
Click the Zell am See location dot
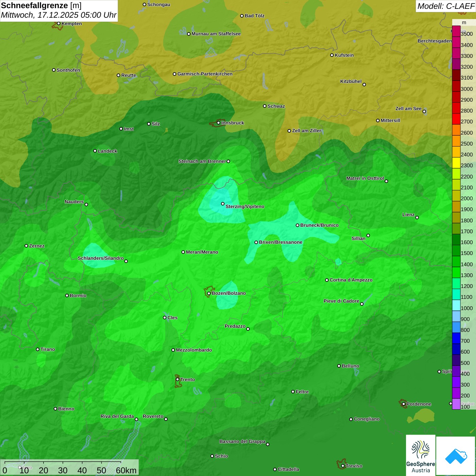click(x=424, y=112)
